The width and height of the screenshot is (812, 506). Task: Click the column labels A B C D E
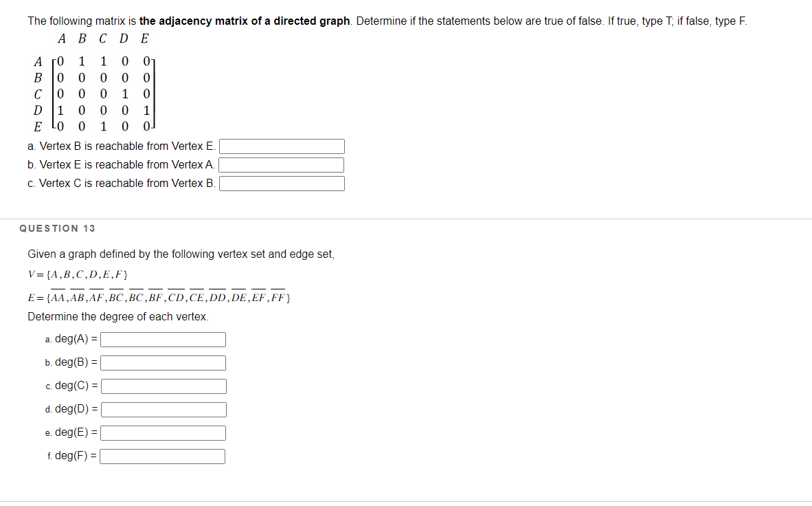[103, 38]
